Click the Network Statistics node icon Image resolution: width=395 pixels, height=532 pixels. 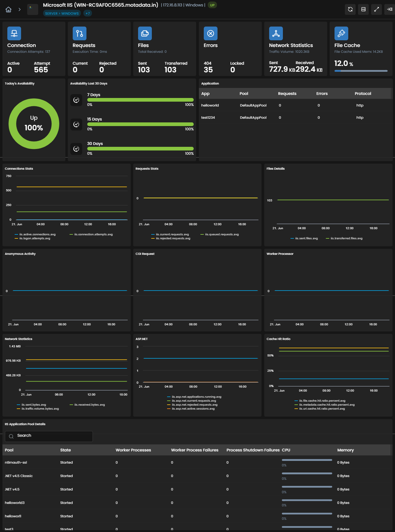(x=276, y=34)
